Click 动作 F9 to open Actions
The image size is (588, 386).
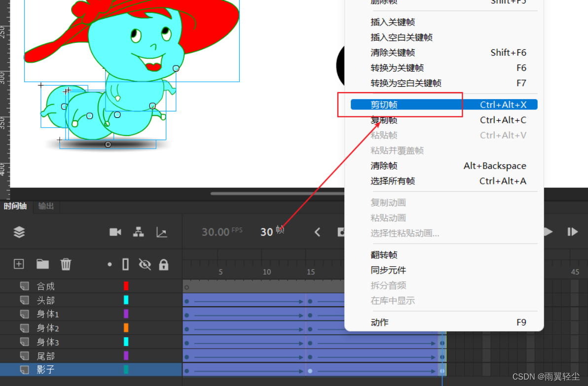(x=379, y=322)
